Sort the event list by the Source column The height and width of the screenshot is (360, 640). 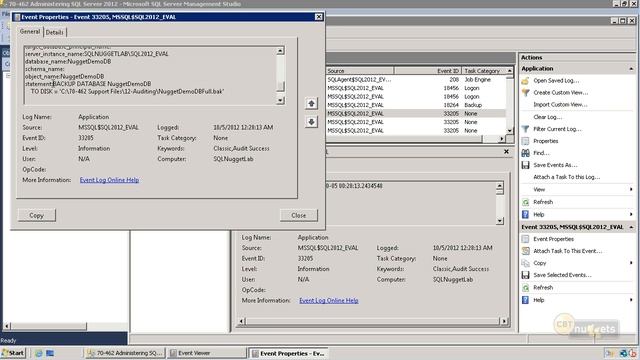pyautogui.click(x=359, y=71)
